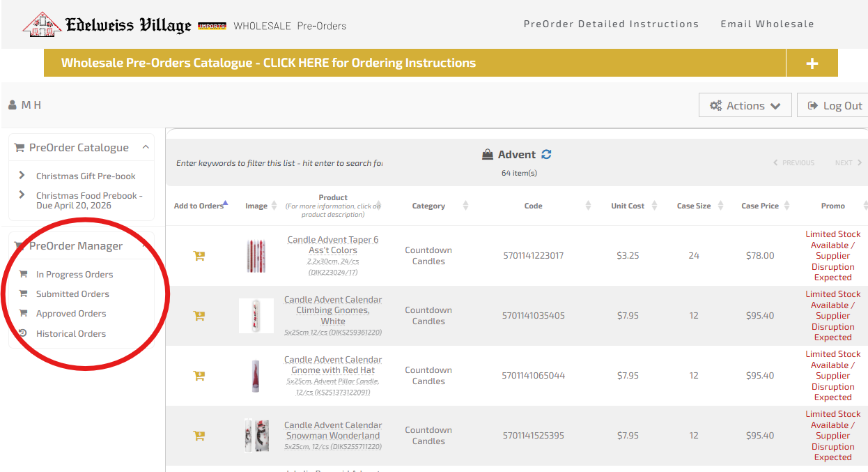Image resolution: width=868 pixels, height=472 pixels.
Task: Open Candle Advent Taper product thumbnail
Action: [256, 256]
